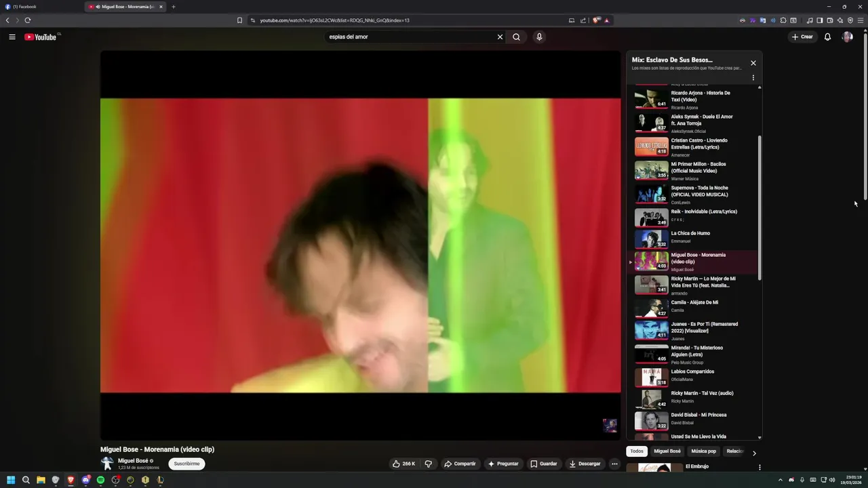This screenshot has width=868, height=488.
Task: Open the browser main hamburger menu
Action: 861,20
